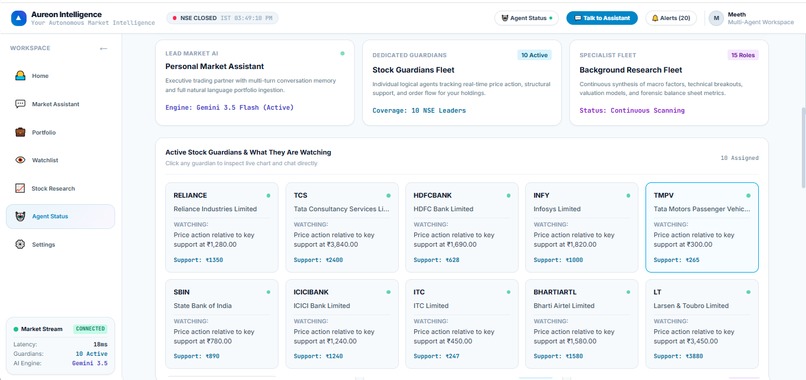
Task: Click the green dot on the Personal Market Assistant card
Action: 342,53
